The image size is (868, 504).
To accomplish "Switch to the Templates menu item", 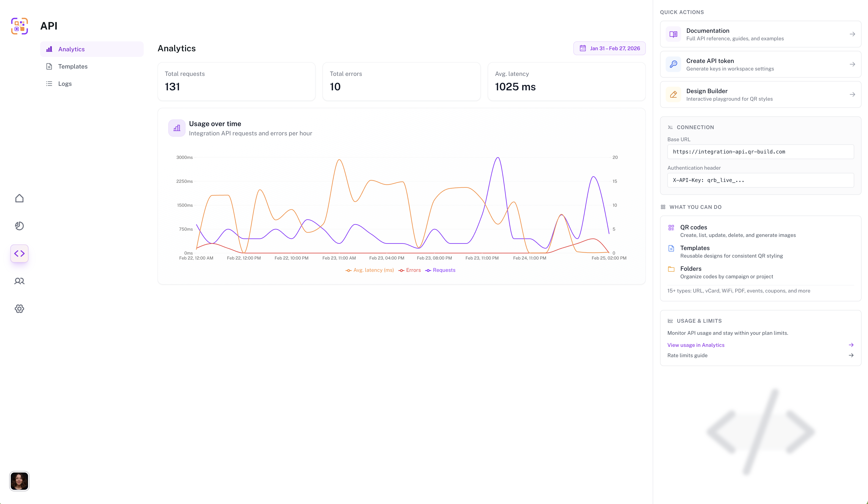I will 73,66.
